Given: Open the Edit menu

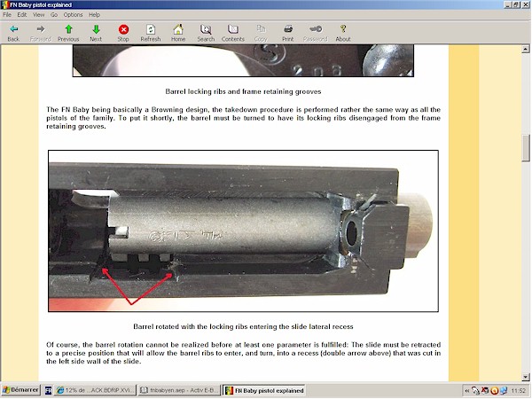Looking at the screenshot, I should click(x=22, y=14).
